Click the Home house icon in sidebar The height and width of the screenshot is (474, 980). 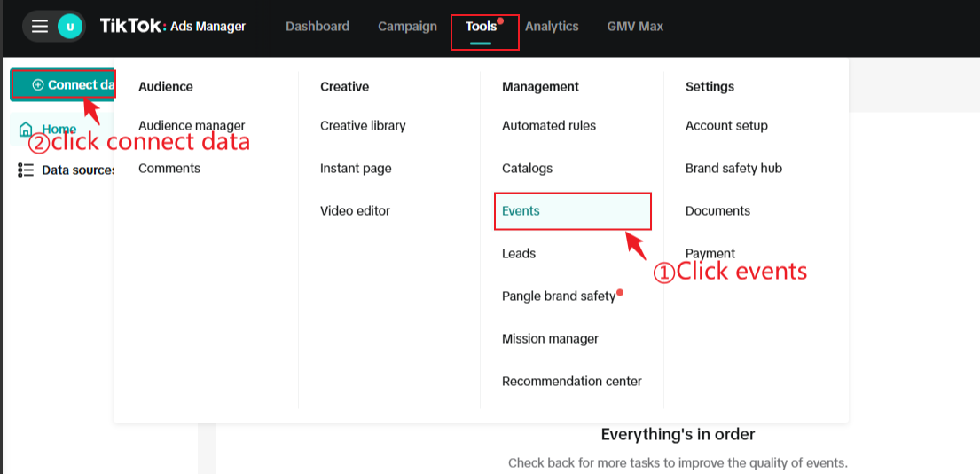[26, 130]
